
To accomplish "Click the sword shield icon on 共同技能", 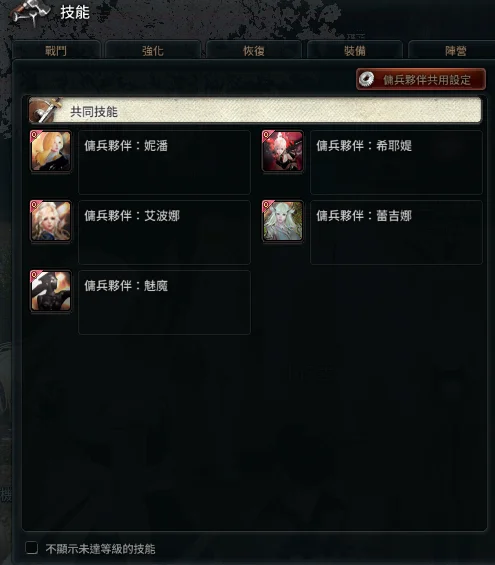I will pos(44,110).
